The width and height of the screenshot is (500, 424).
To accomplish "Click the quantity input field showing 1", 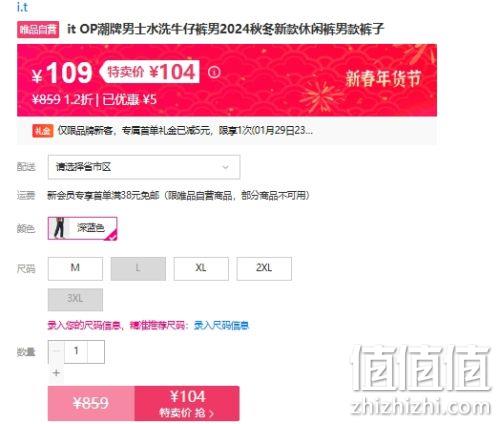I will coord(76,351).
